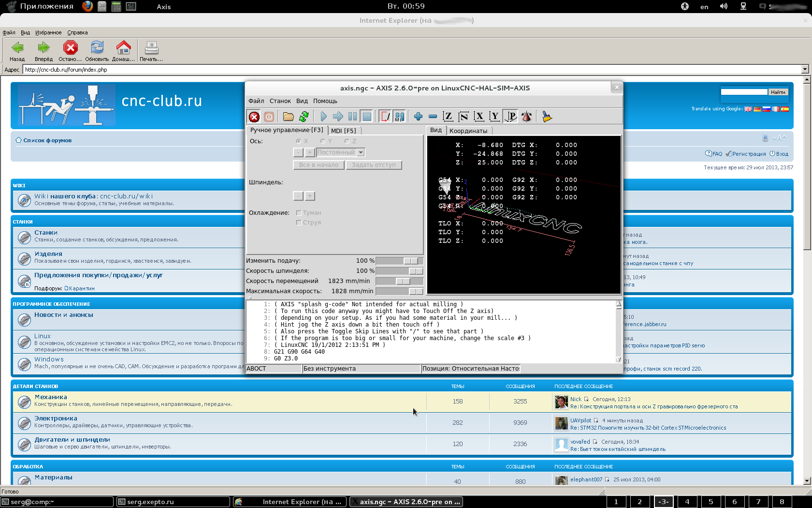Image resolution: width=812 pixels, height=508 pixels.
Task: Click the Internet Explorer address field
Action: click(x=412, y=69)
